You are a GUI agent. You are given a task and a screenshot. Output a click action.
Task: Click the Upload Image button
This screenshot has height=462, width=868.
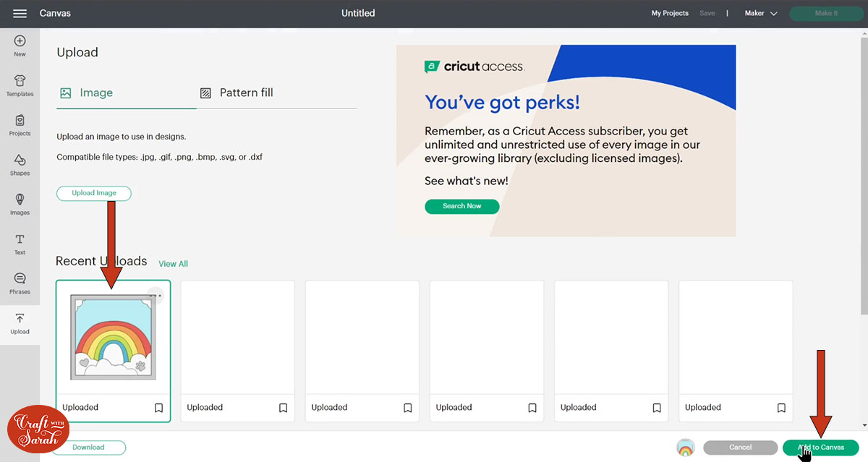(94, 193)
